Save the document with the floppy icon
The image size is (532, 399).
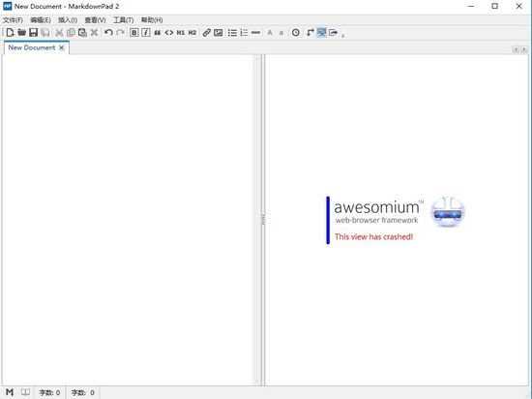[33, 33]
